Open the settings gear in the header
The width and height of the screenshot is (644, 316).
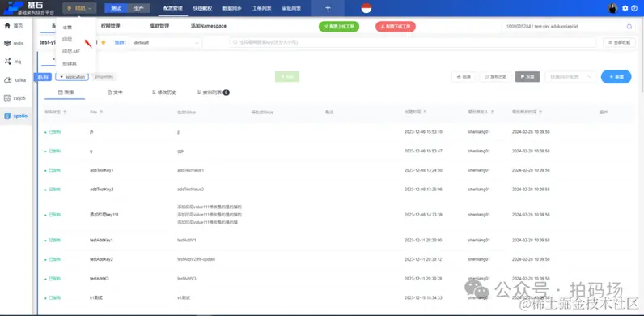(x=625, y=8)
